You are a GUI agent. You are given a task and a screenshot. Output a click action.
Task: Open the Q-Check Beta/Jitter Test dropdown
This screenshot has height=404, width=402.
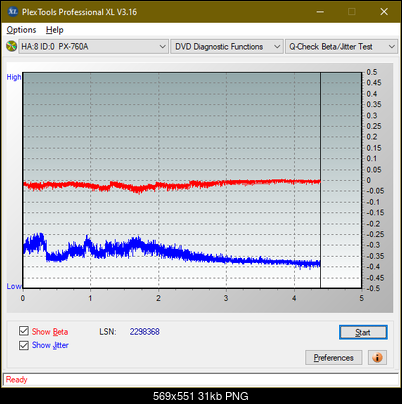click(341, 47)
